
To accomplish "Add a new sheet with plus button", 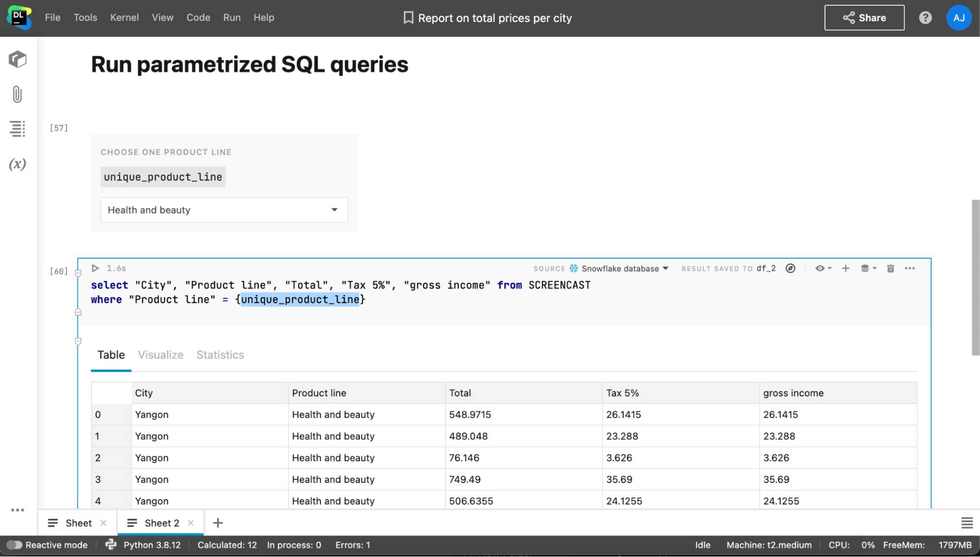I will pos(218,523).
